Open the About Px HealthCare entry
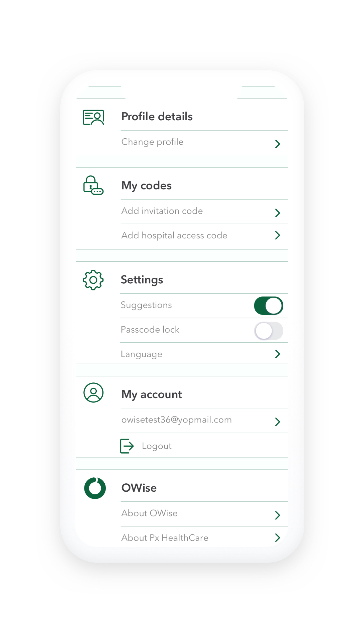Screen dimensions: 364x643 coord(204,537)
